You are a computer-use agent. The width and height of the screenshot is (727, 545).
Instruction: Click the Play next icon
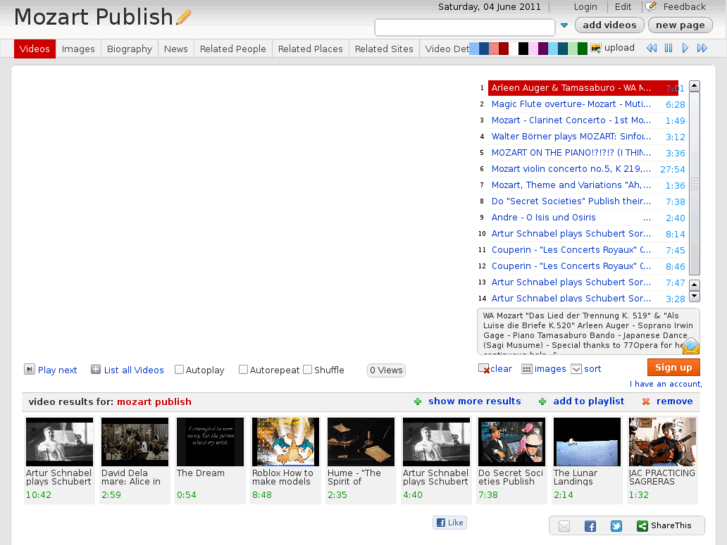coord(29,369)
